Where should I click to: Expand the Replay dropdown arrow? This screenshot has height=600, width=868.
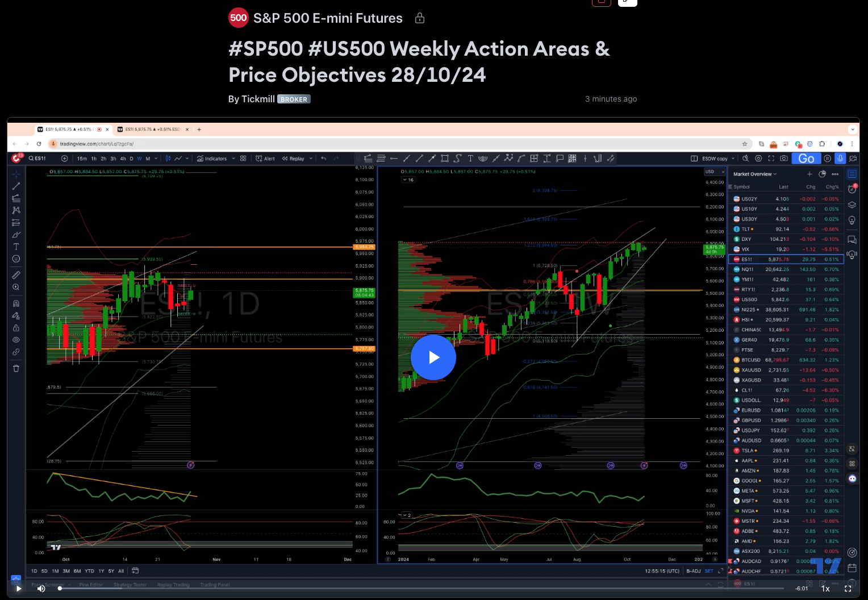[x=311, y=159]
